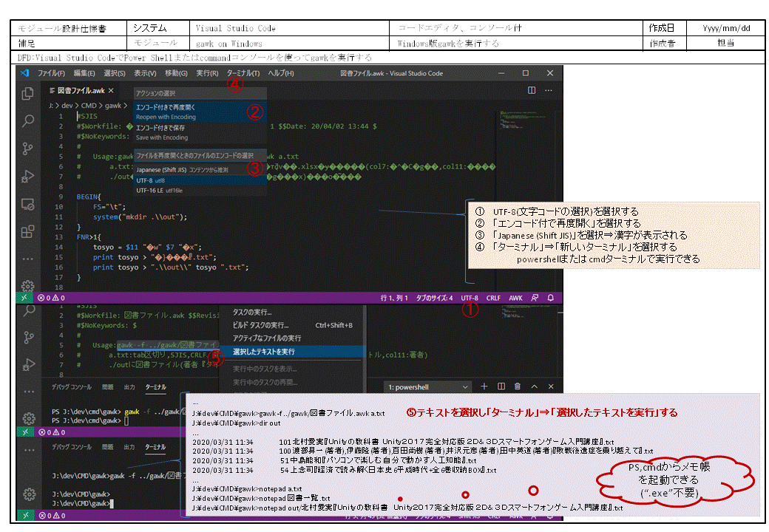The height and width of the screenshot is (532, 769).
Task: Open the 1: powershell terminal dropdown
Action: point(427,387)
